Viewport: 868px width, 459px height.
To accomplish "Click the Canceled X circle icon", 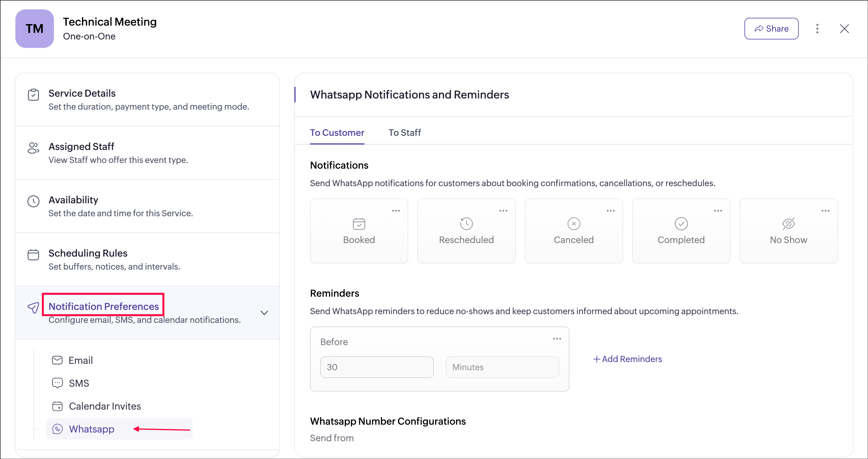I will (x=574, y=223).
